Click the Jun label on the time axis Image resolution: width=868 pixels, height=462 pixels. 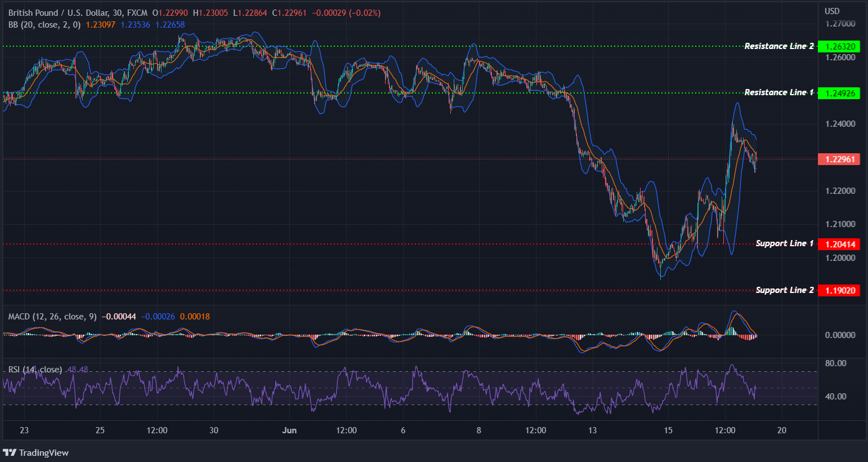click(x=290, y=430)
